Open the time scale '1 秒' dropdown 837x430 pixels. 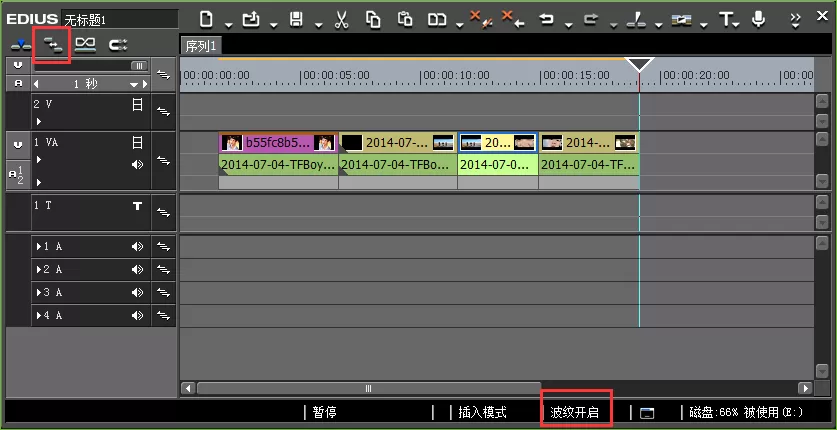(133, 84)
